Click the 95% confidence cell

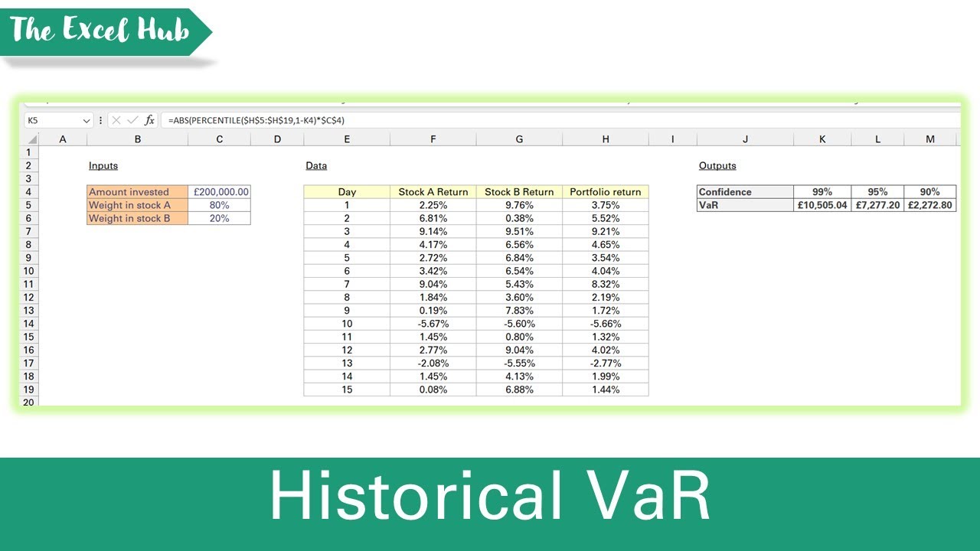point(877,192)
